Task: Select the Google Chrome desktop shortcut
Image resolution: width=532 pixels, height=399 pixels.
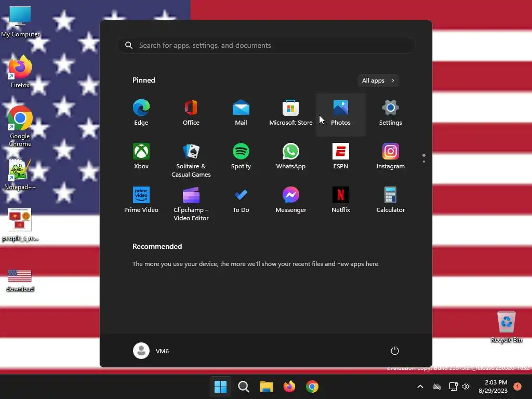Action: tap(20, 126)
